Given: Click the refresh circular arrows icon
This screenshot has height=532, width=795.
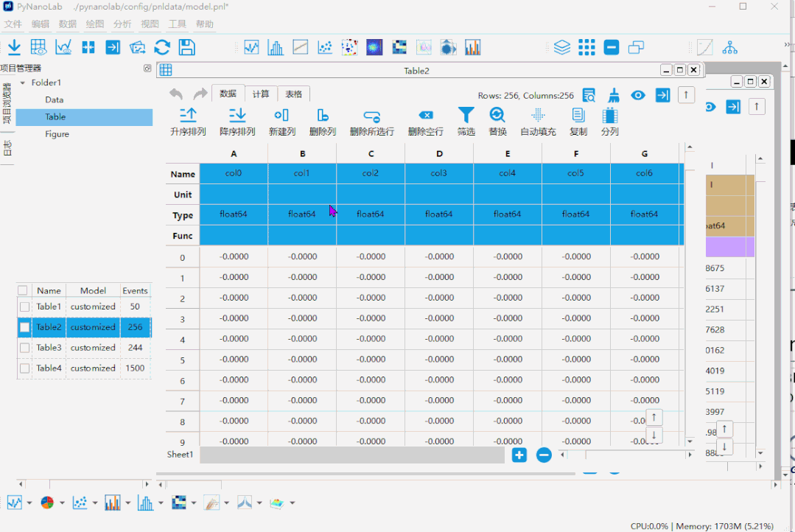Looking at the screenshot, I should [x=162, y=47].
